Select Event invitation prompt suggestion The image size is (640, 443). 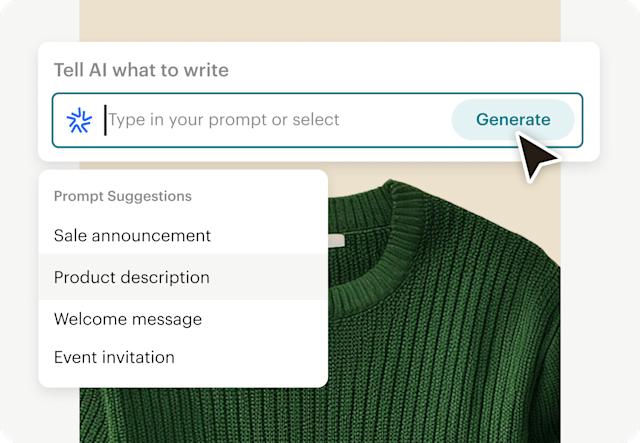[114, 357]
